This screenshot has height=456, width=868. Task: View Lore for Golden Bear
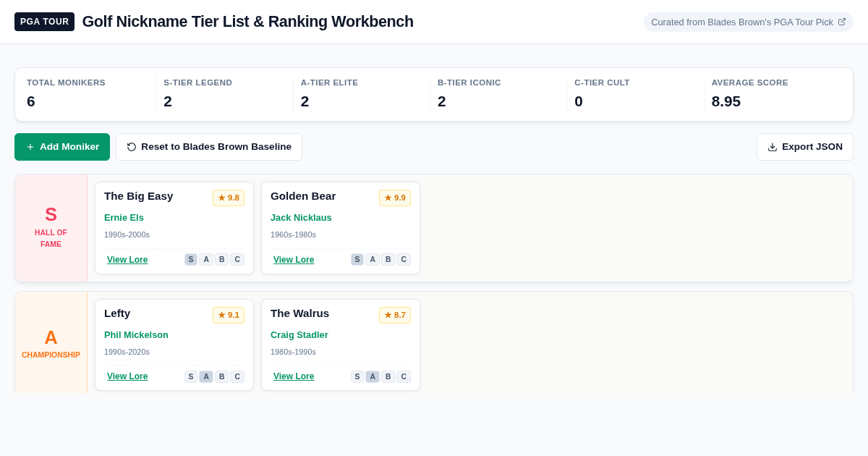294,260
